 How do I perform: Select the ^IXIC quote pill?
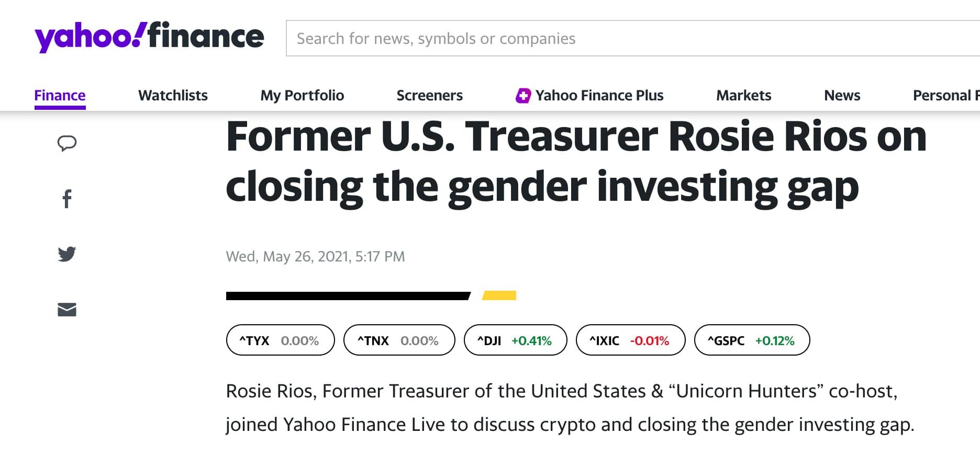tap(630, 340)
